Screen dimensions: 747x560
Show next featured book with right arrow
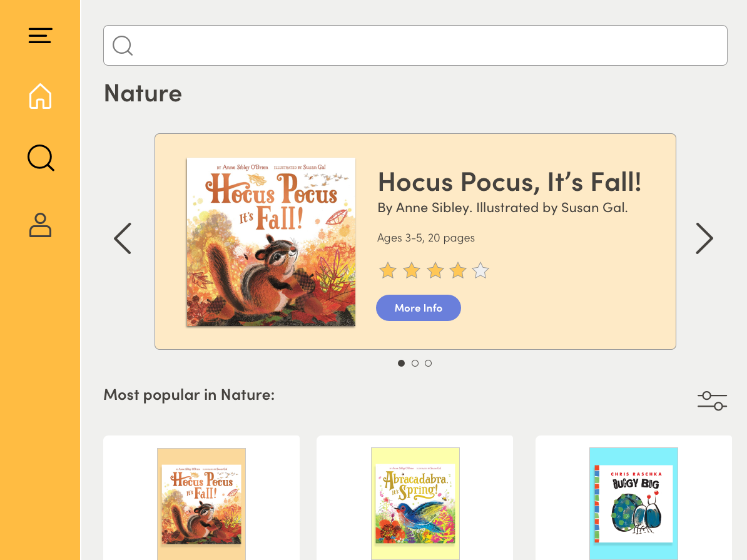click(704, 238)
